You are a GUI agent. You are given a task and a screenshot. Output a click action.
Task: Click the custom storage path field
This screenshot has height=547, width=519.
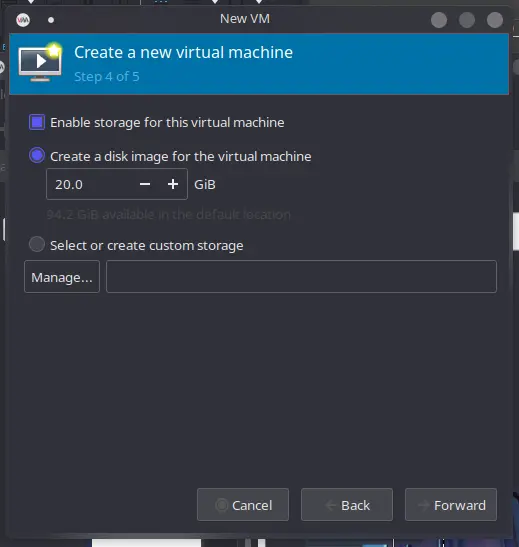point(301,277)
